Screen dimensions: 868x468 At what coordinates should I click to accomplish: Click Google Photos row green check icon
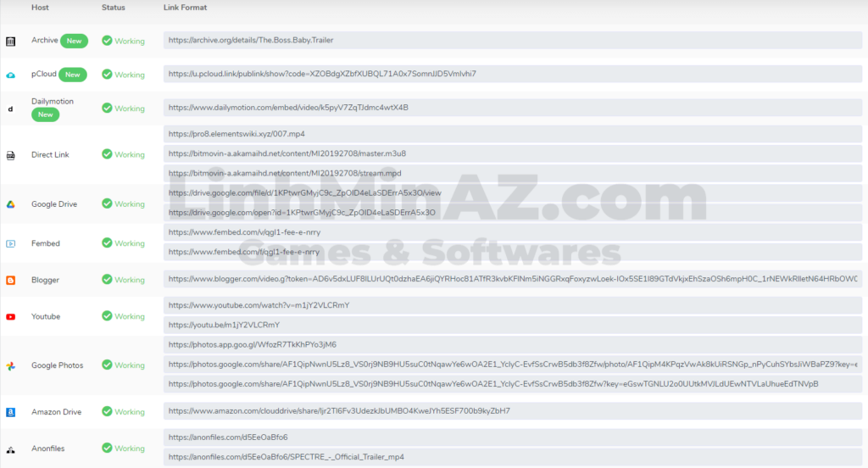(107, 365)
